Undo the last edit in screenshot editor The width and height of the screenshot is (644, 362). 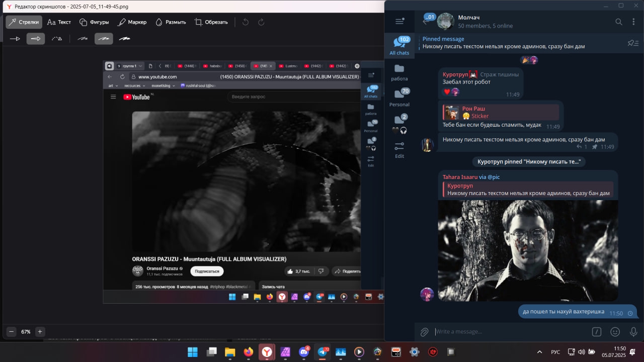pos(246,22)
